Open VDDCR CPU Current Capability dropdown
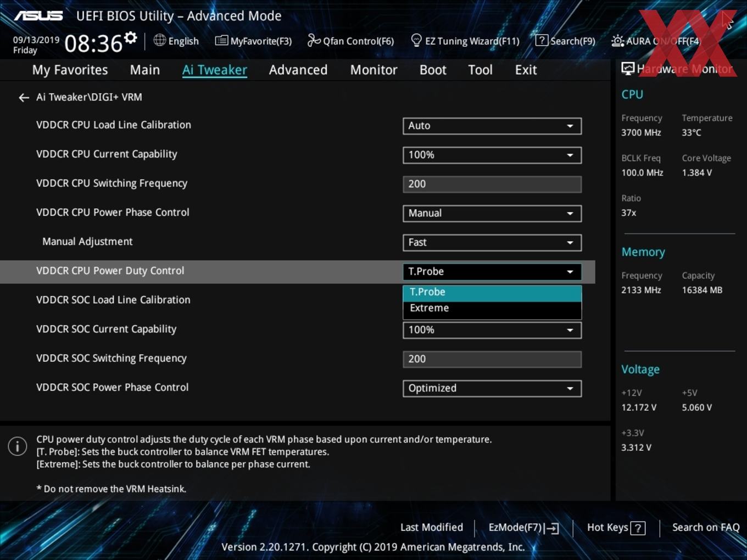The image size is (747, 560). click(x=492, y=155)
